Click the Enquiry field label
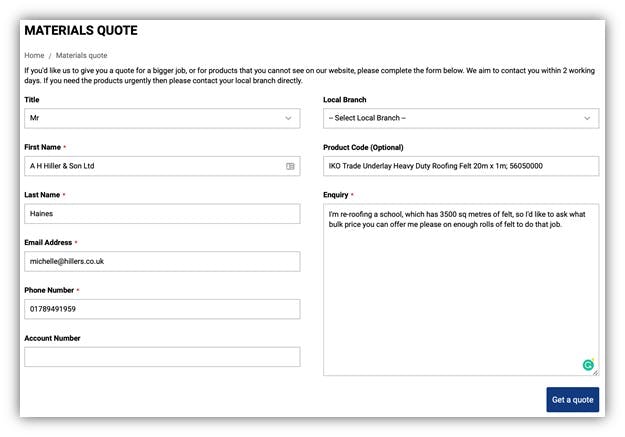Image resolution: width=625 pixels, height=437 pixels. [336, 195]
